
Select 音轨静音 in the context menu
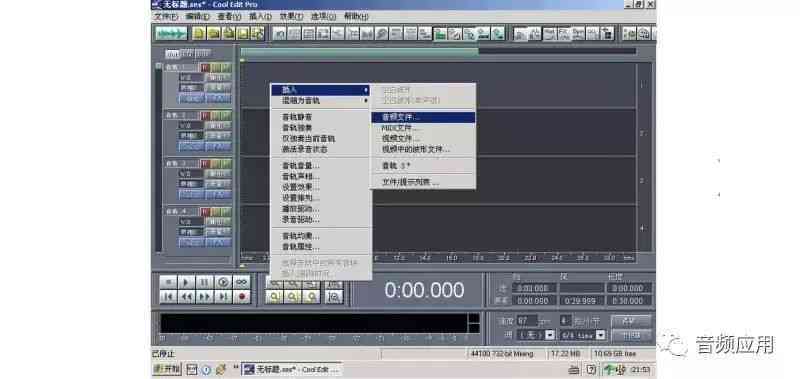pos(320,117)
